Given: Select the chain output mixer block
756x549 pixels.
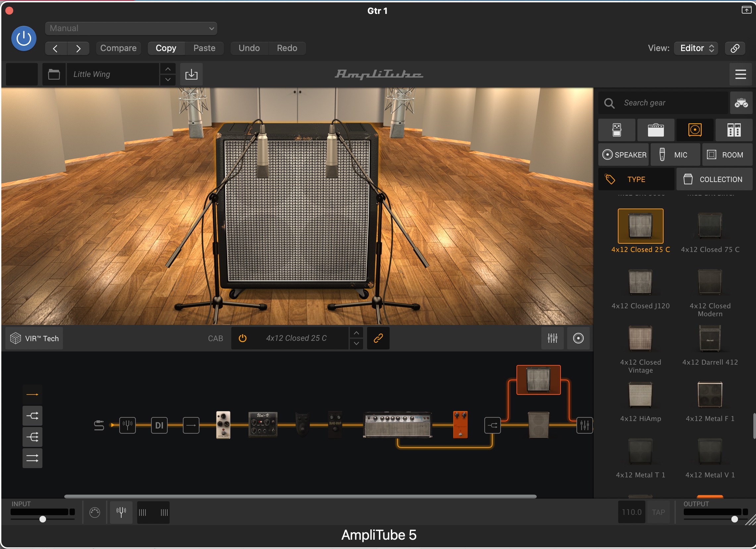Looking at the screenshot, I should click(584, 425).
